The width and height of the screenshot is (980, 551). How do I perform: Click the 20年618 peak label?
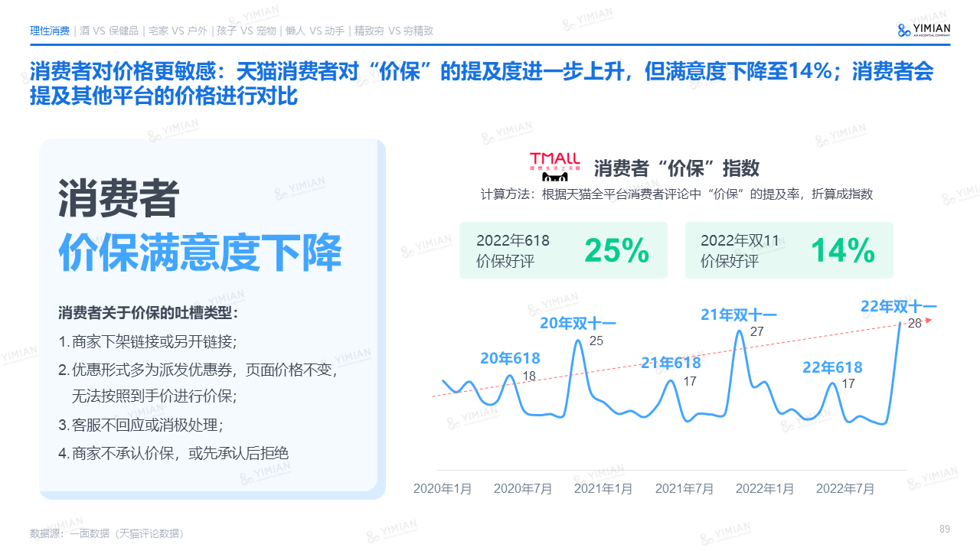[x=510, y=358]
